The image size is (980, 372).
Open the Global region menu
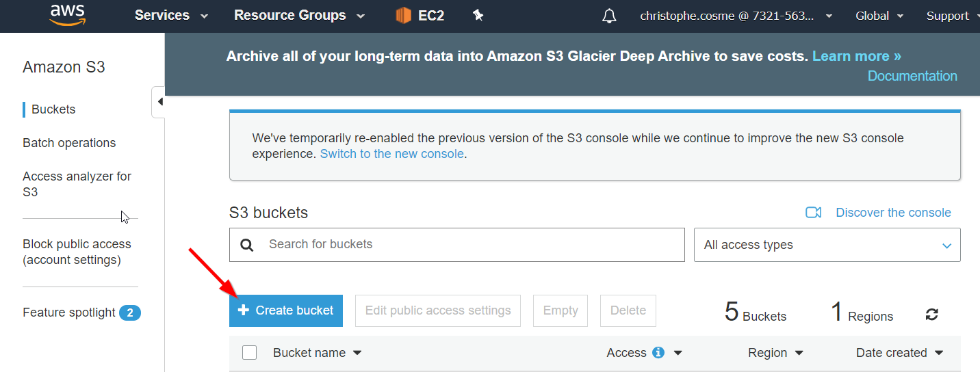point(879,16)
